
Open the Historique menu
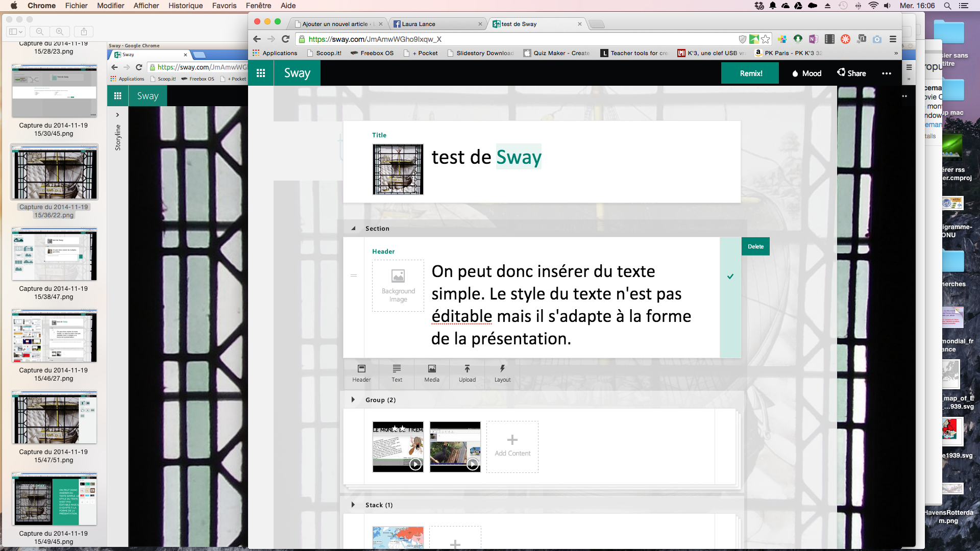185,6
